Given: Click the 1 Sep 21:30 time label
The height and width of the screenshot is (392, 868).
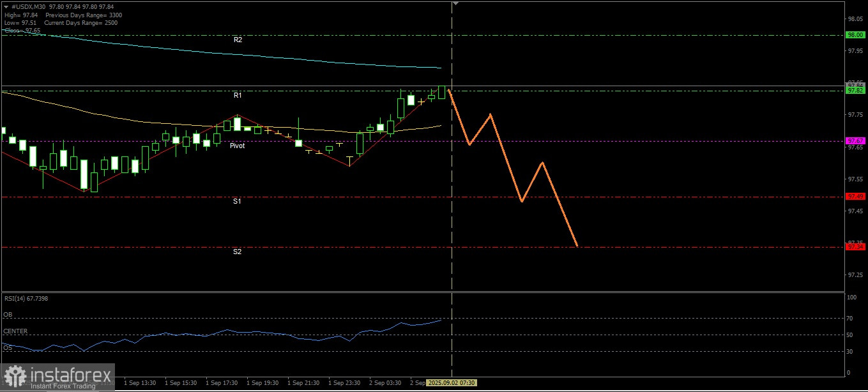Looking at the screenshot, I should (304, 382).
